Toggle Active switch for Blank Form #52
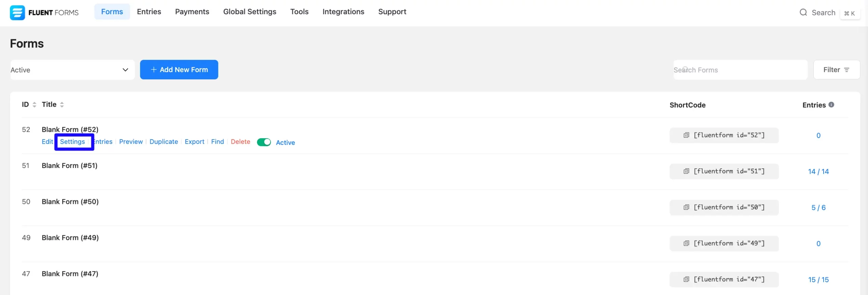The height and width of the screenshot is (295, 868). click(x=264, y=142)
